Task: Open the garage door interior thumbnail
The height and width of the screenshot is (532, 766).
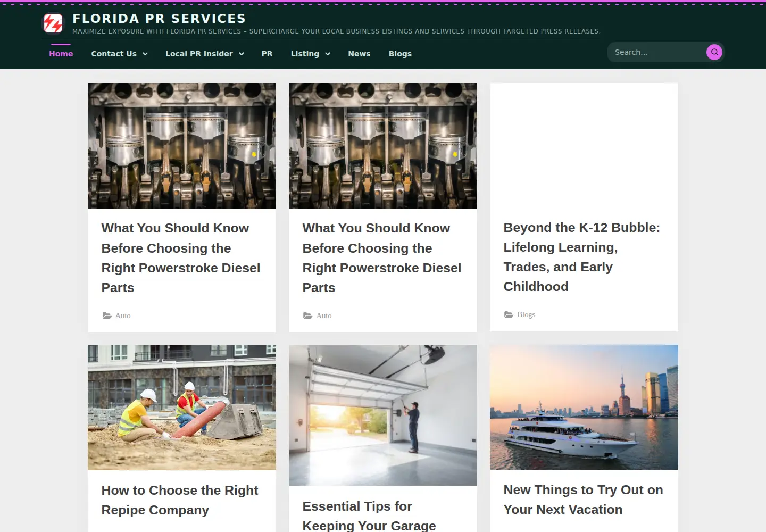Action: [383, 415]
